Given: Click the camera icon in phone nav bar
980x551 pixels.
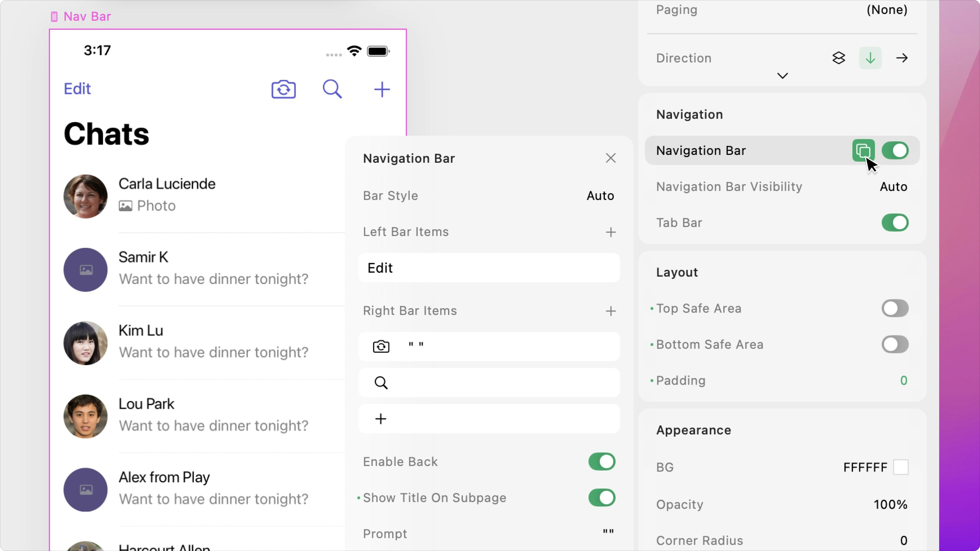Looking at the screenshot, I should coord(284,89).
